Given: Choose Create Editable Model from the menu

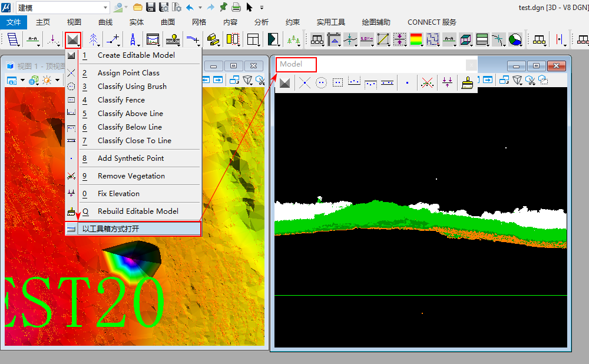Looking at the screenshot, I should coord(136,55).
